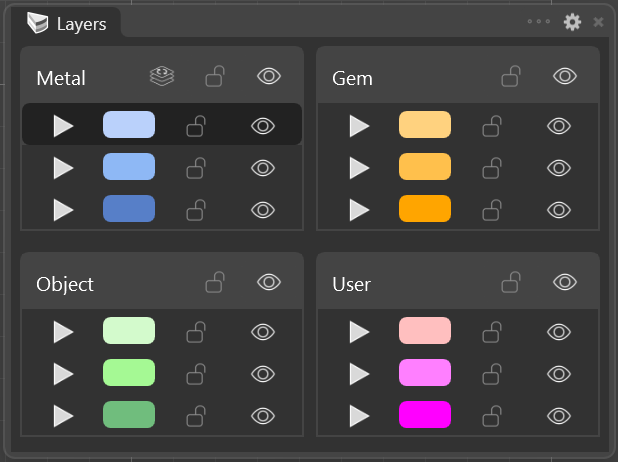The height and width of the screenshot is (462, 618).
Task: Lock the bright orange Gem layer
Action: [492, 210]
